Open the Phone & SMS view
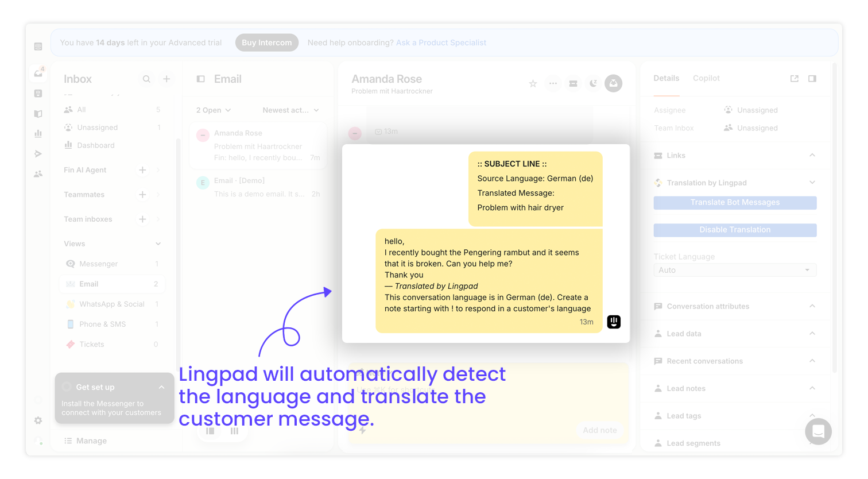The width and height of the screenshot is (868, 479). pos(113,325)
